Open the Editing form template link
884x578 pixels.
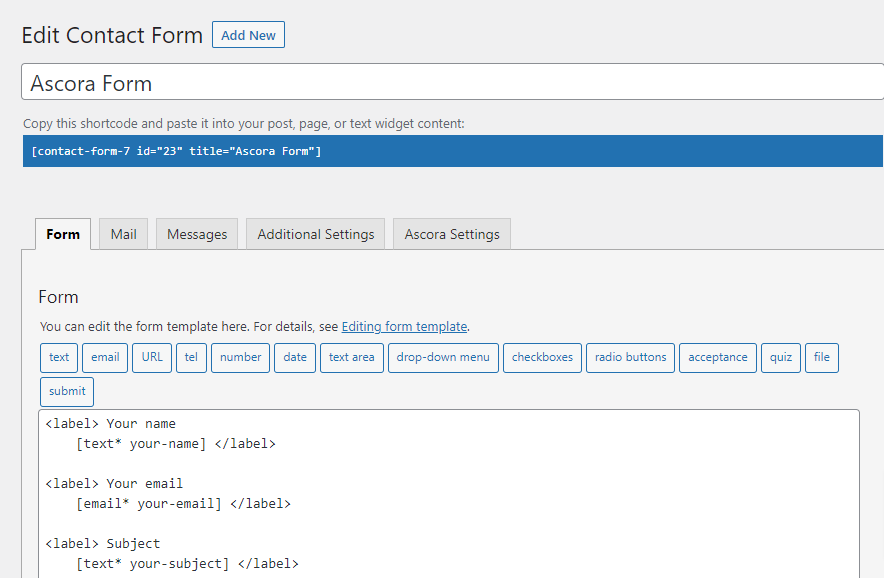click(404, 326)
